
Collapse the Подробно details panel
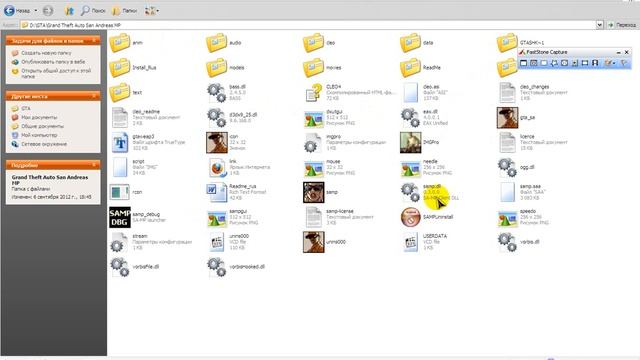94,165
